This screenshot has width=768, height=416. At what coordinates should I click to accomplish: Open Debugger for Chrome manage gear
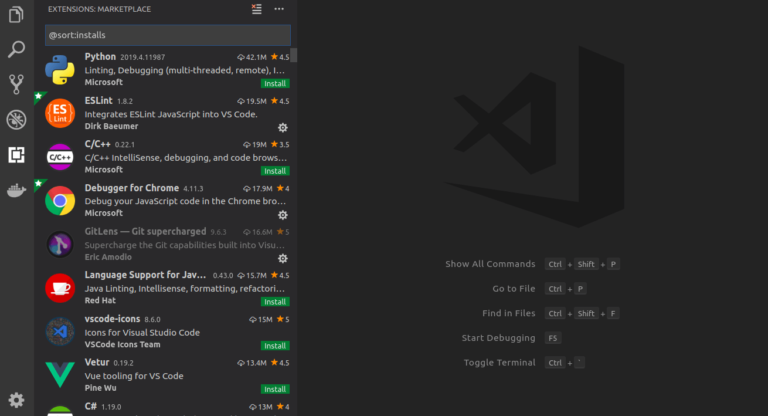(x=283, y=215)
